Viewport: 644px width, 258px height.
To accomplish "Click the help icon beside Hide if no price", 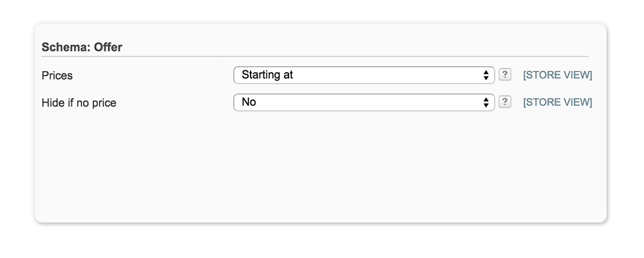I will pyautogui.click(x=506, y=102).
